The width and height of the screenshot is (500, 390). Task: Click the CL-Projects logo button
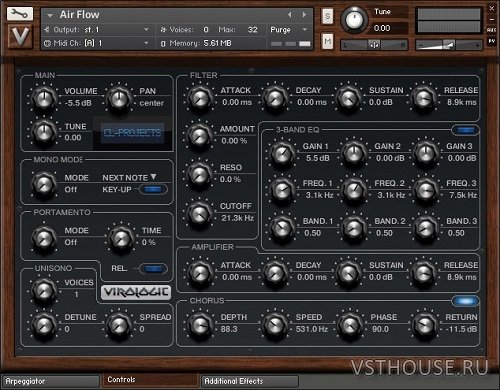pyautogui.click(x=132, y=133)
